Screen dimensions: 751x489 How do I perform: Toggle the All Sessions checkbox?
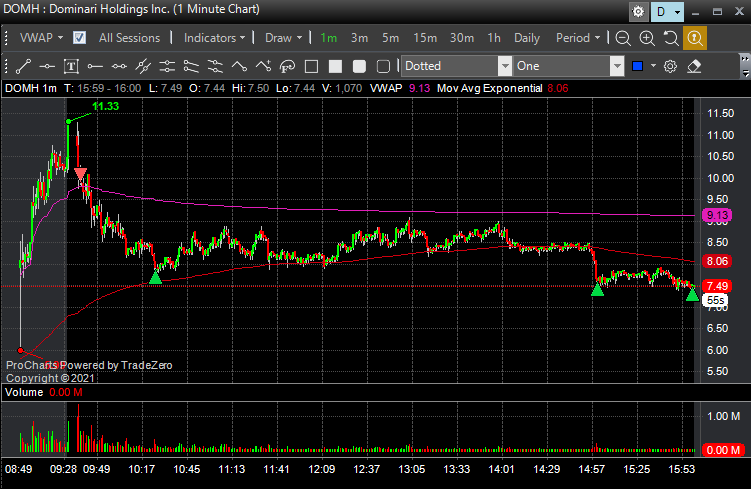pyautogui.click(x=80, y=37)
